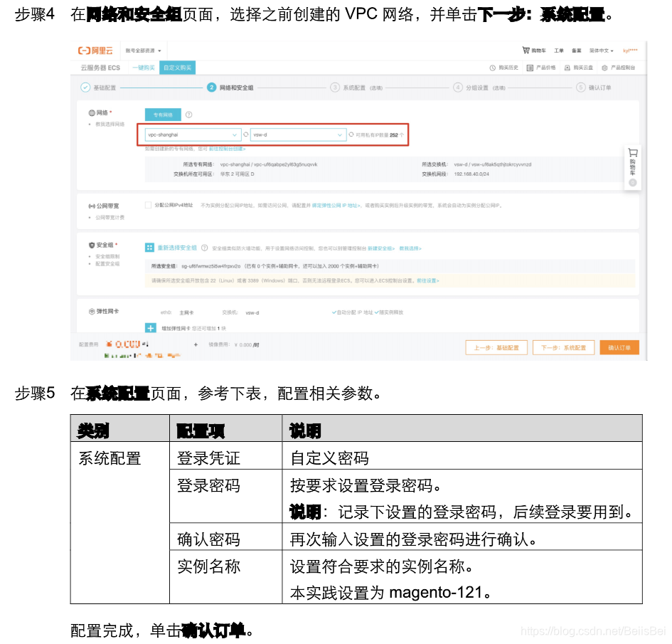Open the 绑定弹性公网 IP 地址 link
This screenshot has height=644, width=672.
pos(336,206)
